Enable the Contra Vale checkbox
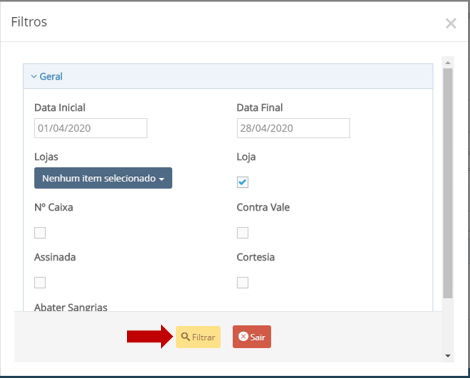The height and width of the screenshot is (379, 470). [243, 233]
